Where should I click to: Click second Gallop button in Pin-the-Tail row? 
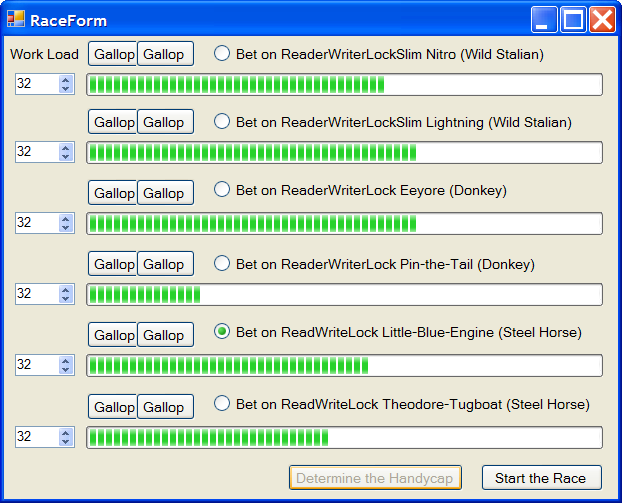pos(165,264)
